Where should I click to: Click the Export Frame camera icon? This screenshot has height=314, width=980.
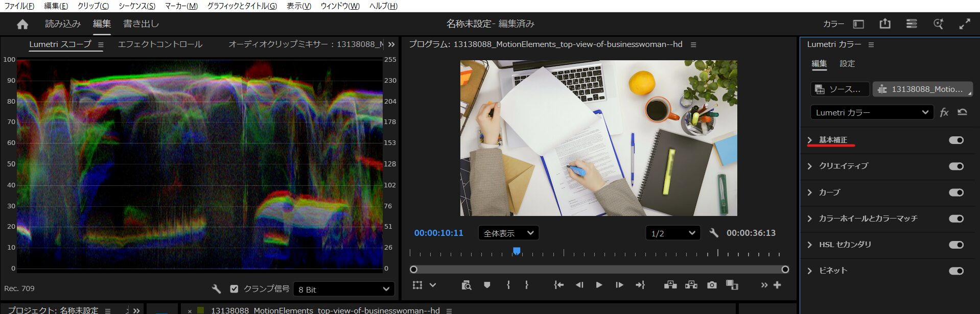(711, 285)
